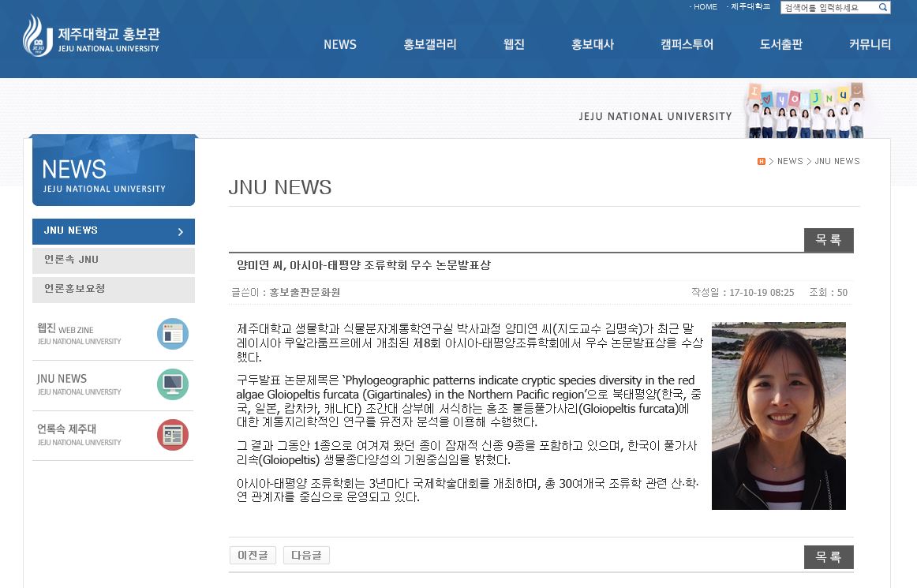Open the 제주대학교 link
This screenshot has height=588, width=917.
749,7
